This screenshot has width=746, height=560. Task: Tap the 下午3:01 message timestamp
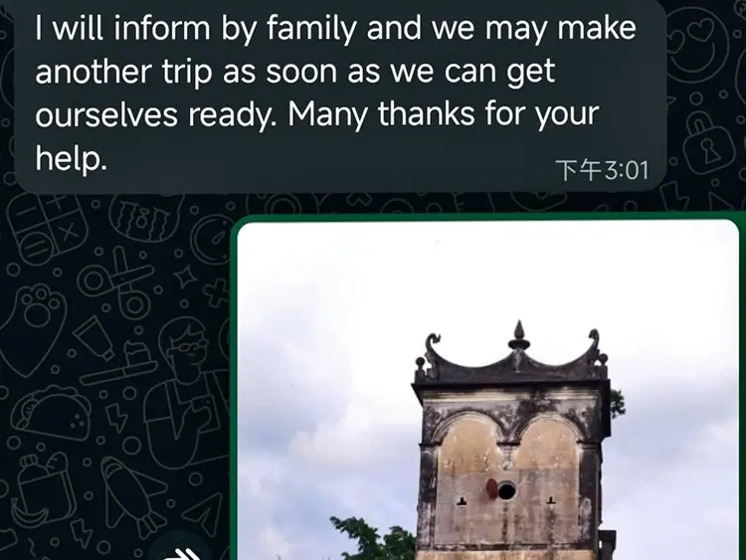(602, 170)
